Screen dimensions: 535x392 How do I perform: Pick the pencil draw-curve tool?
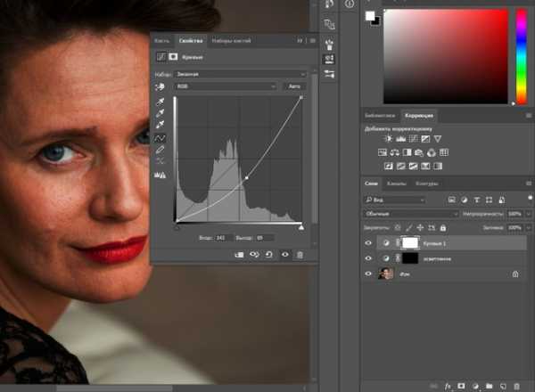tap(161, 150)
